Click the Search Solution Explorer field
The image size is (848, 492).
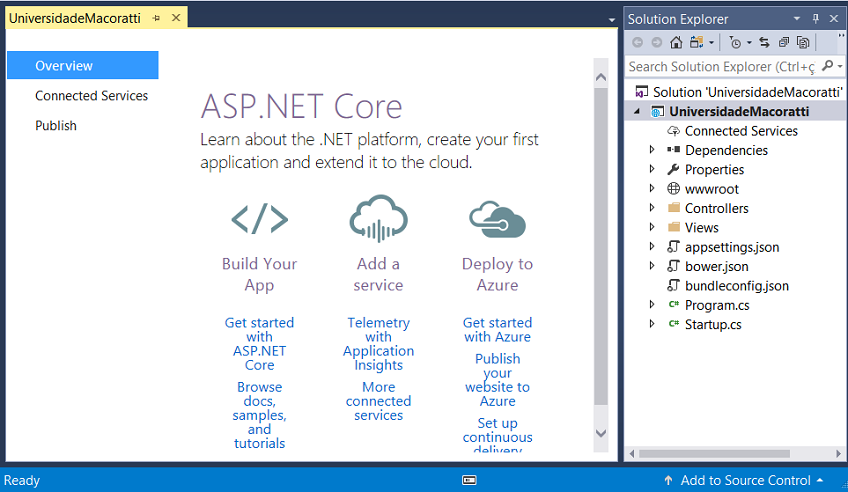720,66
